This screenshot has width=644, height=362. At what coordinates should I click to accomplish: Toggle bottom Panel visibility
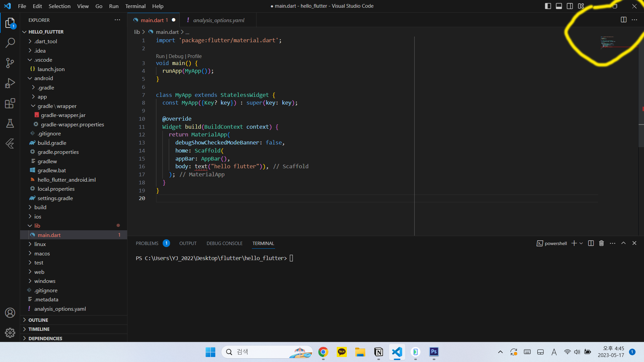[x=559, y=6]
